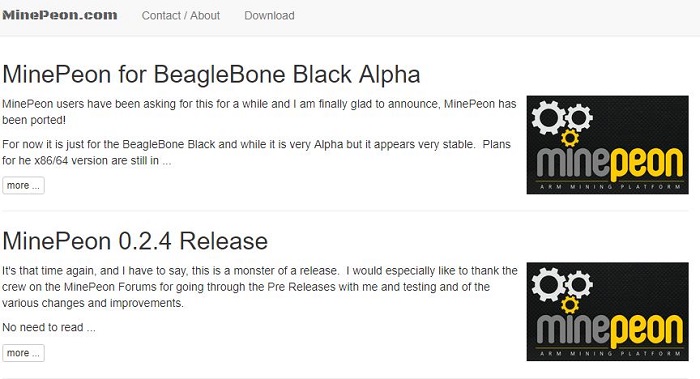This screenshot has width=700, height=379.
Task: Click the large white gear in the top logo
Action: tap(549, 117)
